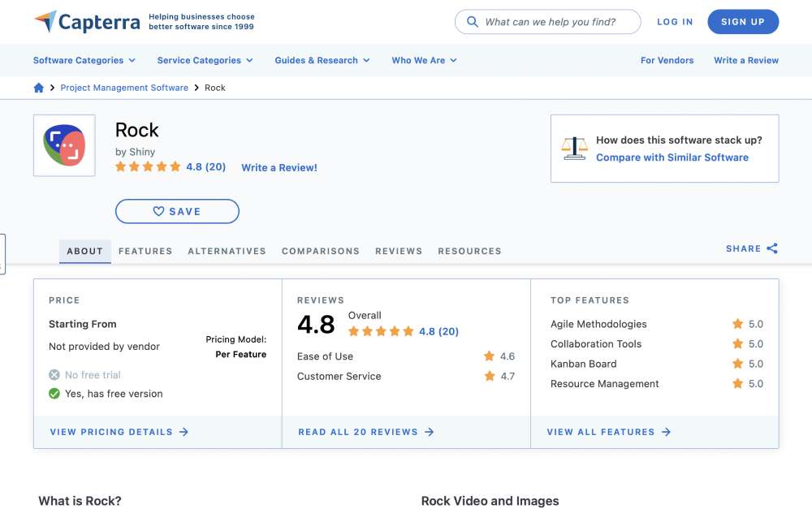The height and width of the screenshot is (509, 812).
Task: Click the heart icon inside the SAVE button
Action: pyautogui.click(x=159, y=211)
